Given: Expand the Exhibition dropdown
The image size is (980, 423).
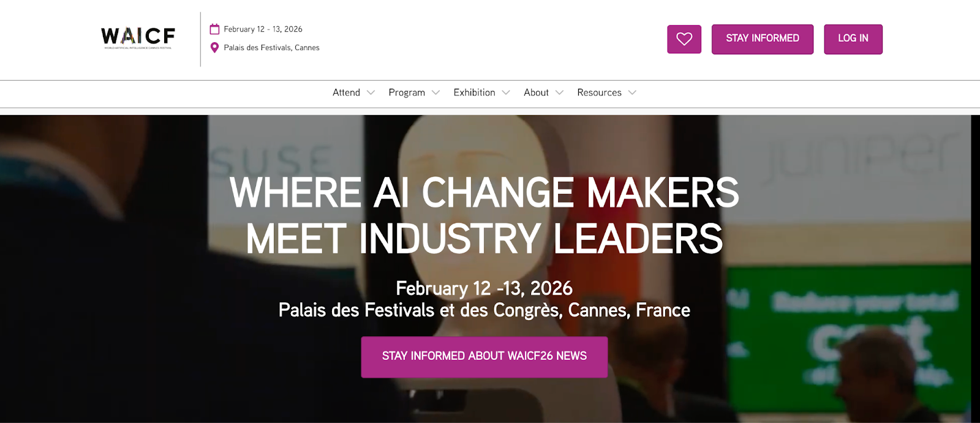Looking at the screenshot, I should point(506,92).
